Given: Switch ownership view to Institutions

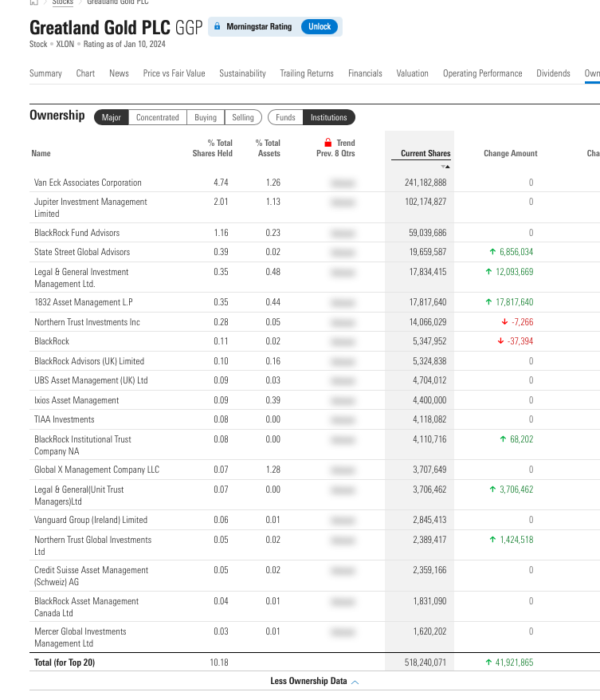Looking at the screenshot, I should point(329,117).
